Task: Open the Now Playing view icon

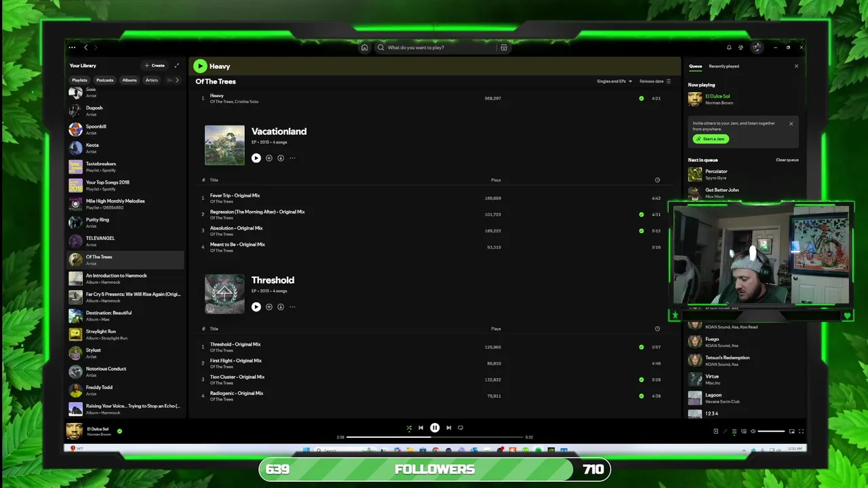Action: pos(715,431)
